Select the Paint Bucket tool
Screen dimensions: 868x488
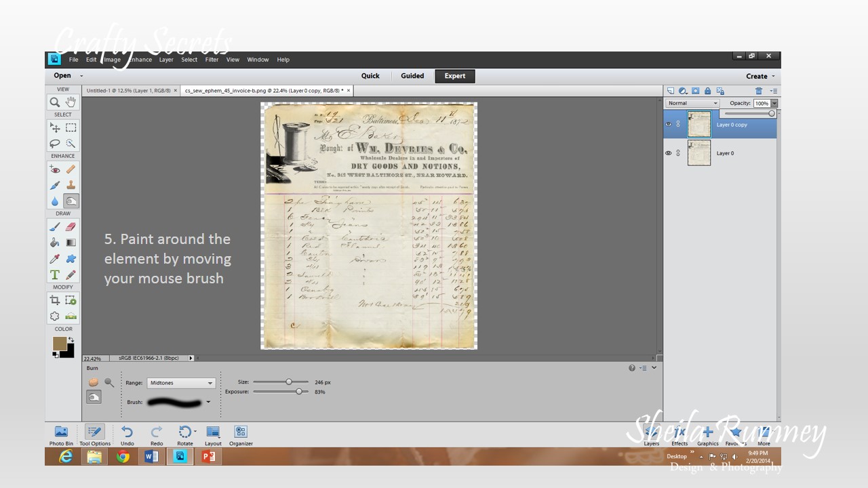click(x=55, y=243)
